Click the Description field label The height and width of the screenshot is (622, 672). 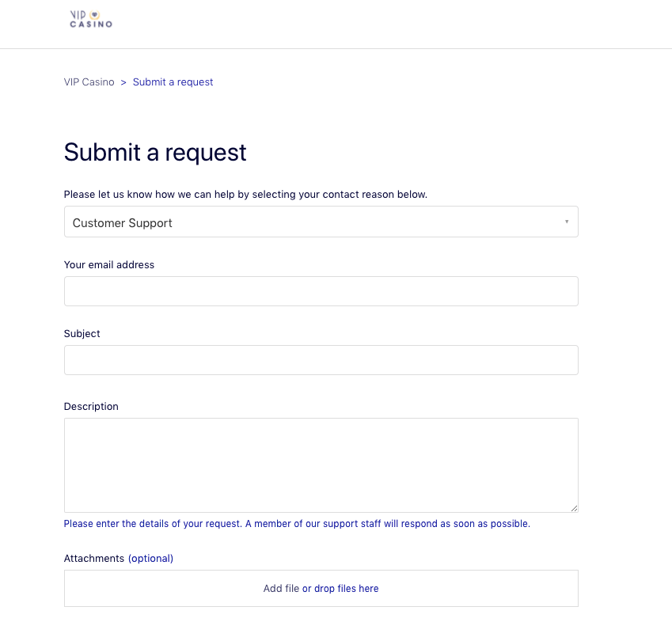(x=91, y=407)
